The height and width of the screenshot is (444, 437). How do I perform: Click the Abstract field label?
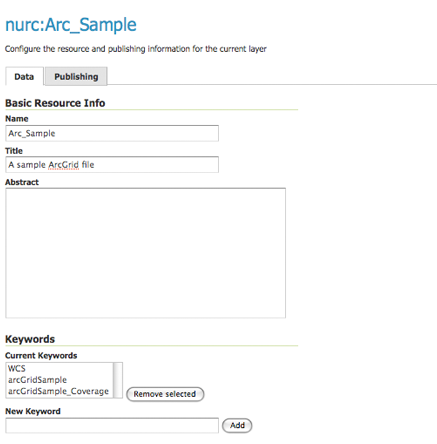(x=22, y=182)
